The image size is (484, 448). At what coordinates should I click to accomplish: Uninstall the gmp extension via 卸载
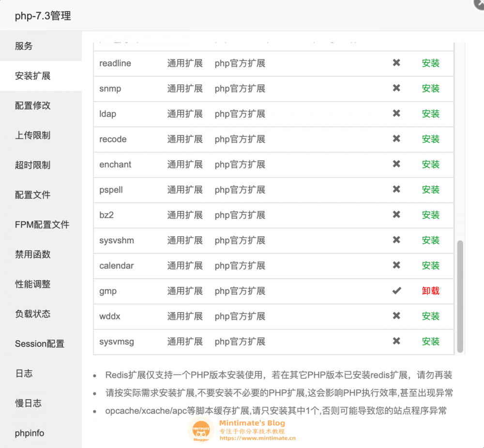430,291
